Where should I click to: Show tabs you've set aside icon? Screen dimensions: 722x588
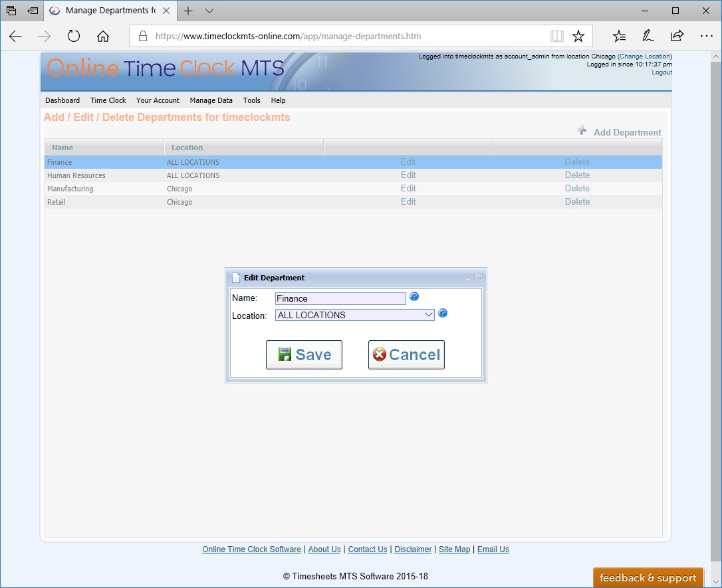pyautogui.click(x=11, y=10)
